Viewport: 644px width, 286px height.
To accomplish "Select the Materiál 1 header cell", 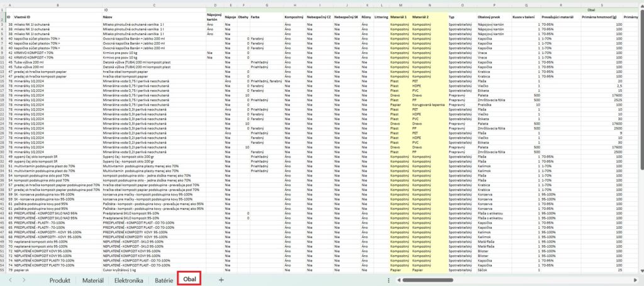I will tap(399, 16).
